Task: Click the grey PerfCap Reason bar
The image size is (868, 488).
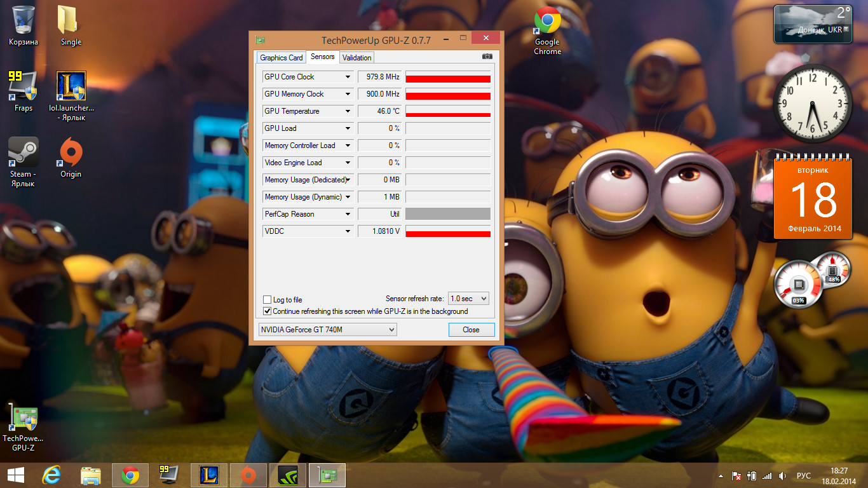Action: [448, 214]
